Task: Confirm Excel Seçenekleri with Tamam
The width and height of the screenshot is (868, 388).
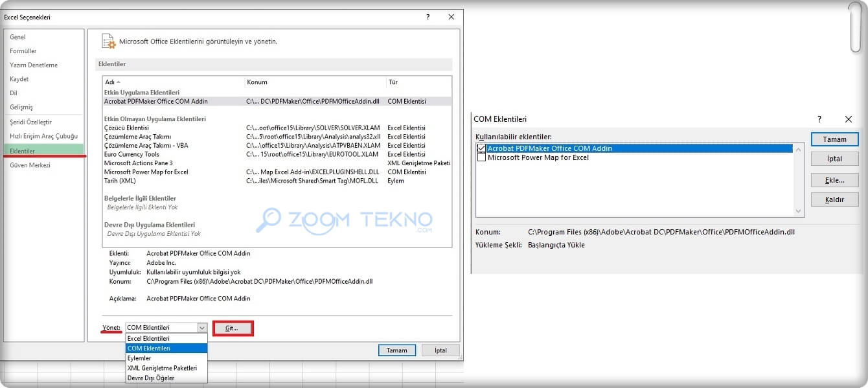Action: 397,350
